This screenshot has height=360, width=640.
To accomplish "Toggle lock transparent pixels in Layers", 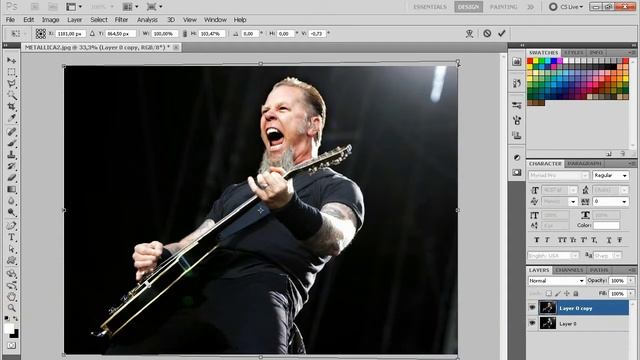I will pyautogui.click(x=549, y=293).
